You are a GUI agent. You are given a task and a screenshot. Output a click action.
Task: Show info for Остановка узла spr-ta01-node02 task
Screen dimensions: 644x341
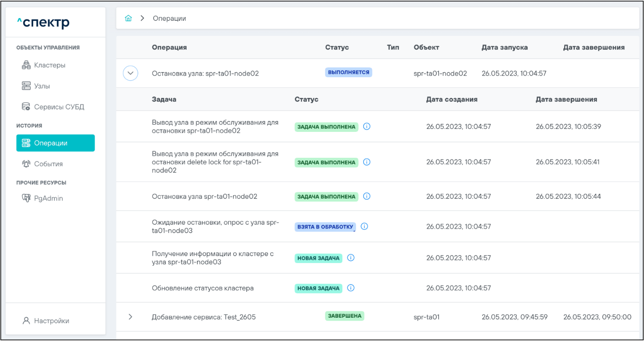tap(367, 196)
